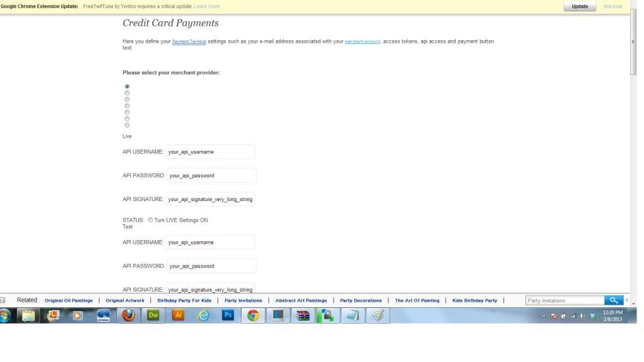
Task: Open the Windows Start menu
Action: tap(6, 315)
